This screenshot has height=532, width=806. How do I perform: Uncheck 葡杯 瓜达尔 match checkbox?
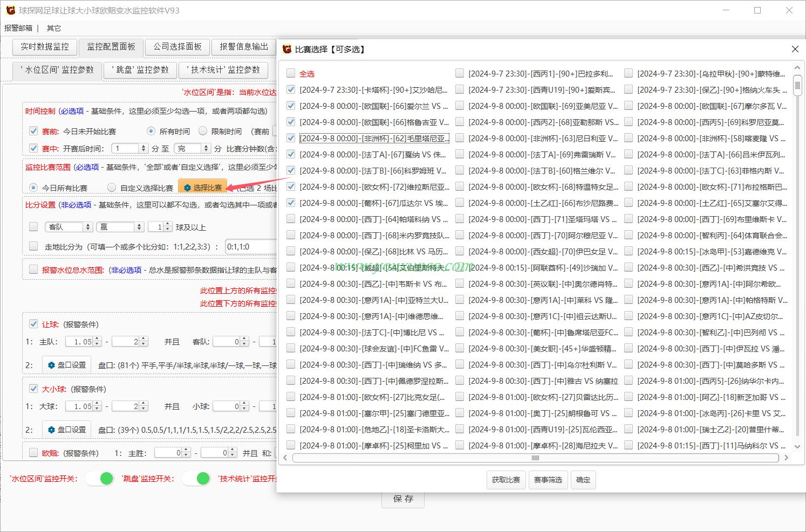click(291, 203)
